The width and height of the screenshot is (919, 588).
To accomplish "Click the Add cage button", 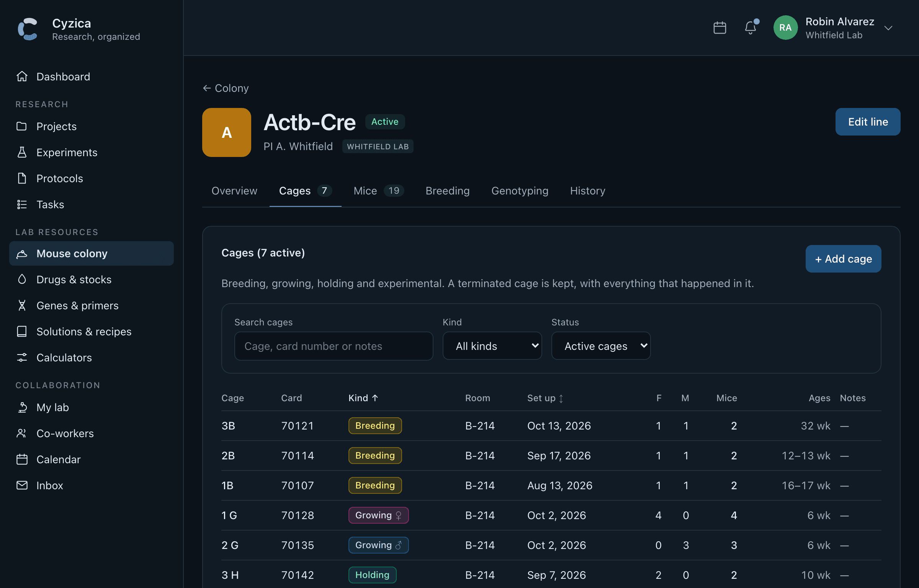I will tap(843, 259).
